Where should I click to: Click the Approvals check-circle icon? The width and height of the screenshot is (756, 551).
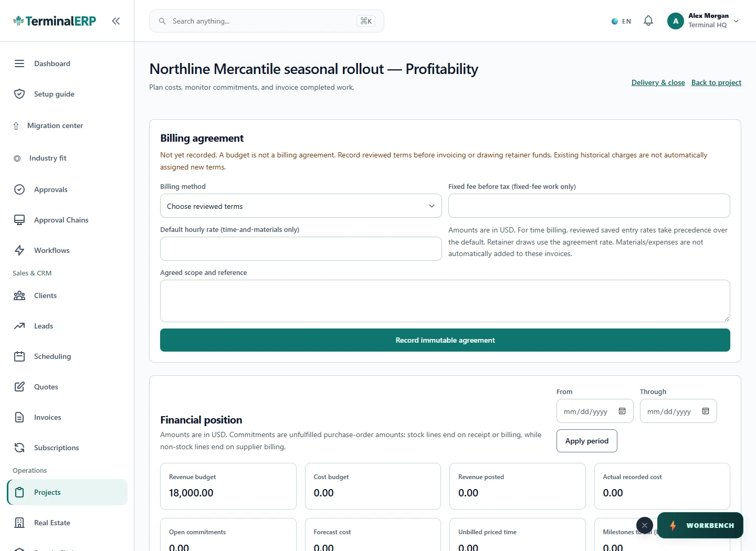[x=19, y=189]
